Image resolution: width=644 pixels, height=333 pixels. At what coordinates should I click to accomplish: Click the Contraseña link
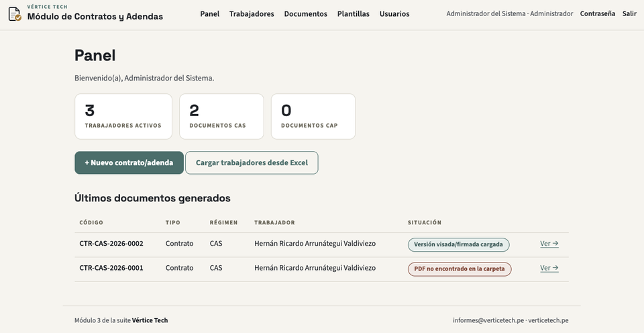click(x=598, y=13)
